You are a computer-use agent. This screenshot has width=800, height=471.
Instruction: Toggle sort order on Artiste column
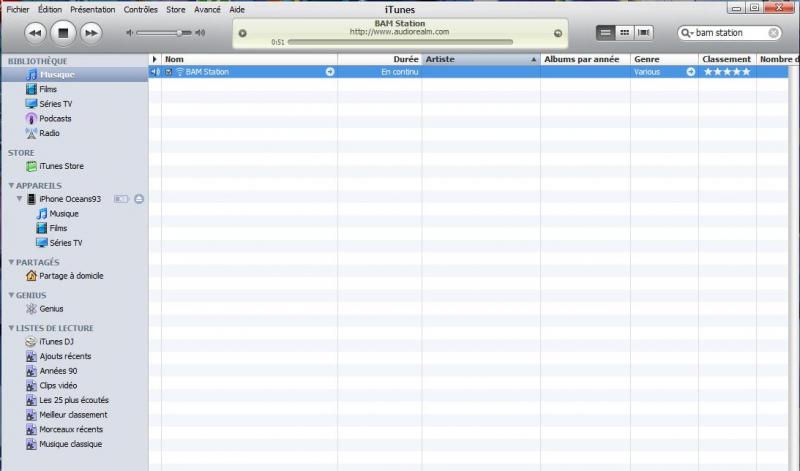[481, 59]
